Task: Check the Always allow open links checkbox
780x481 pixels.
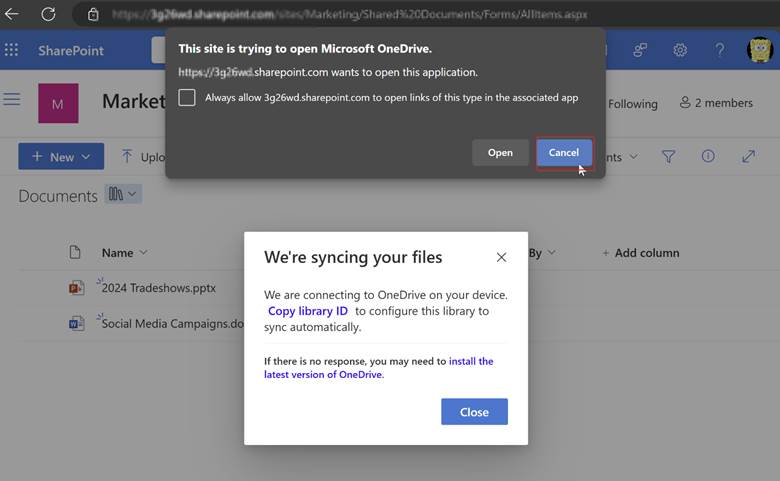Action: (x=187, y=98)
